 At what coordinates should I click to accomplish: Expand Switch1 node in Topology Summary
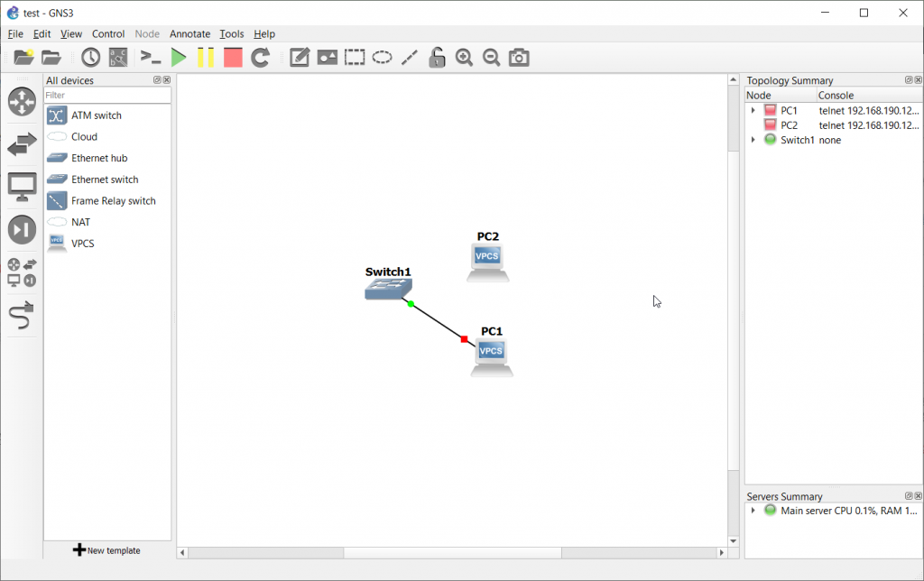tap(753, 140)
